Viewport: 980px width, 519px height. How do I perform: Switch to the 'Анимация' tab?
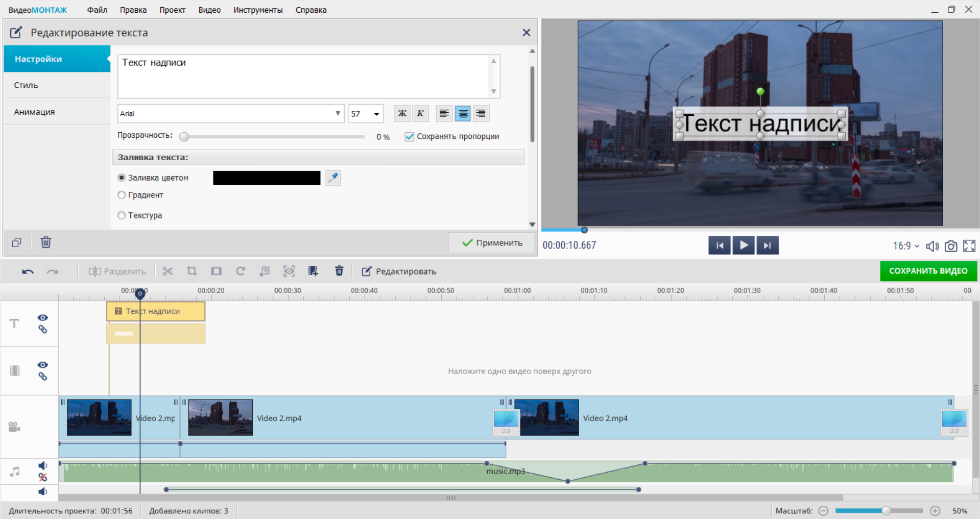coord(57,112)
